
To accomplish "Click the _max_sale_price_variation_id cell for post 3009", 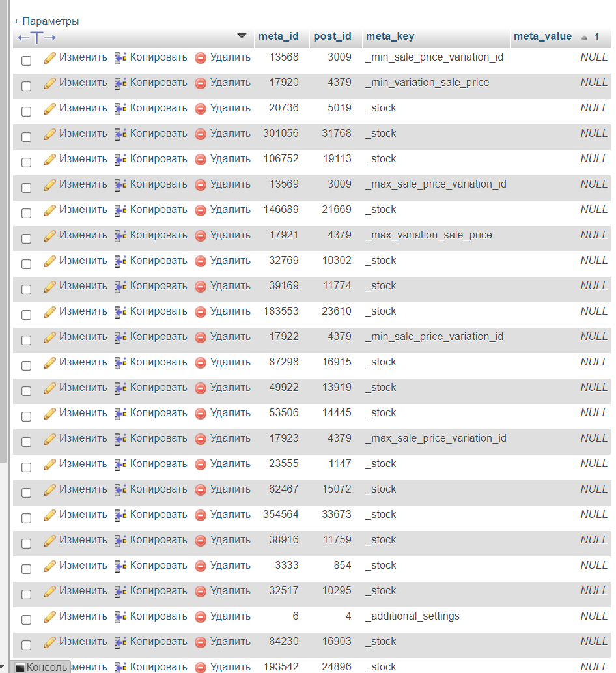I will (436, 184).
